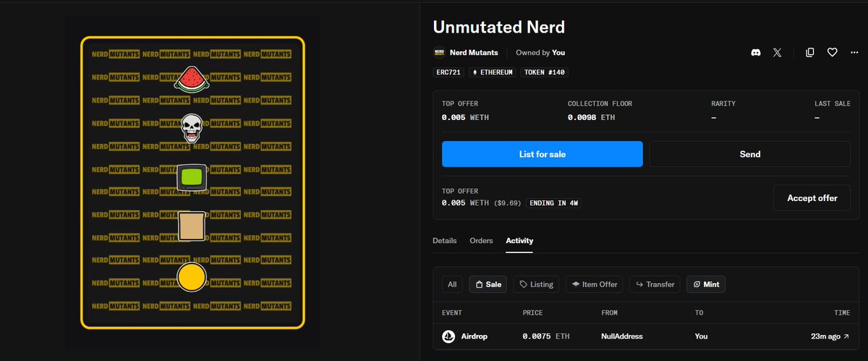The height and width of the screenshot is (361, 868).
Task: Toggle the Mint activity filter
Action: point(706,284)
